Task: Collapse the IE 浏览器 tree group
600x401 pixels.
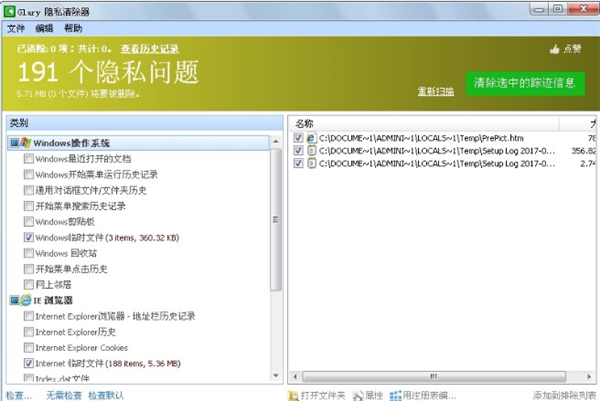Action: point(13,300)
